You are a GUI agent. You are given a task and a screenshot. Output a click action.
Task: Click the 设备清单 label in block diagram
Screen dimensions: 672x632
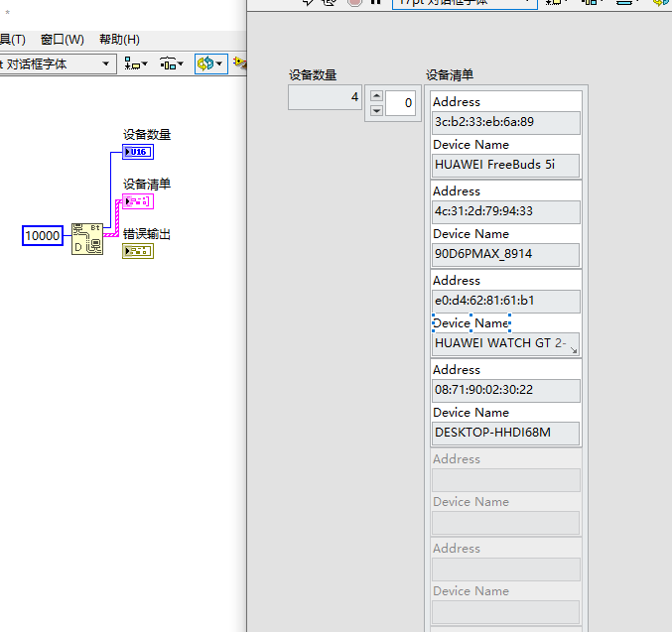tap(147, 185)
